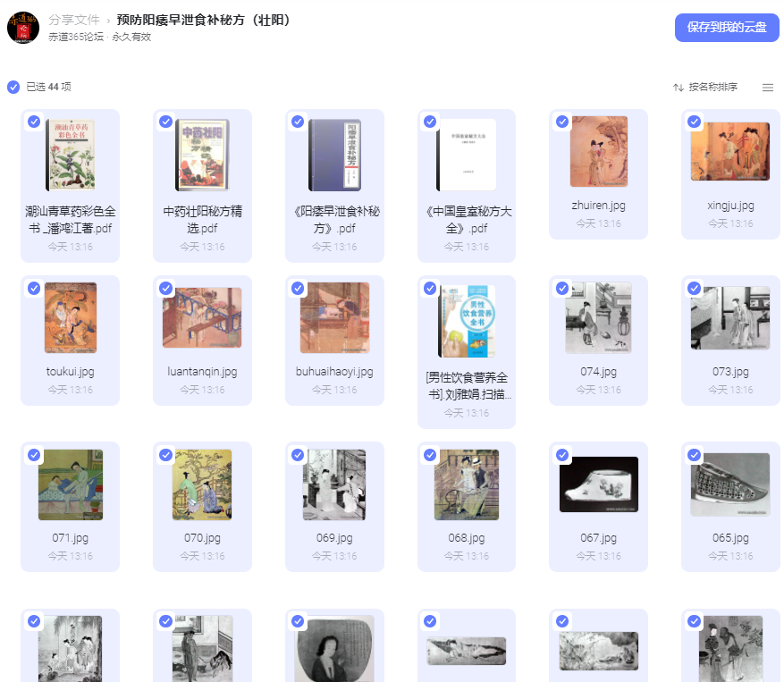The image size is (784, 682).
Task: Uncheck the 男性饮食营养全书 checkbox
Action: point(430,288)
